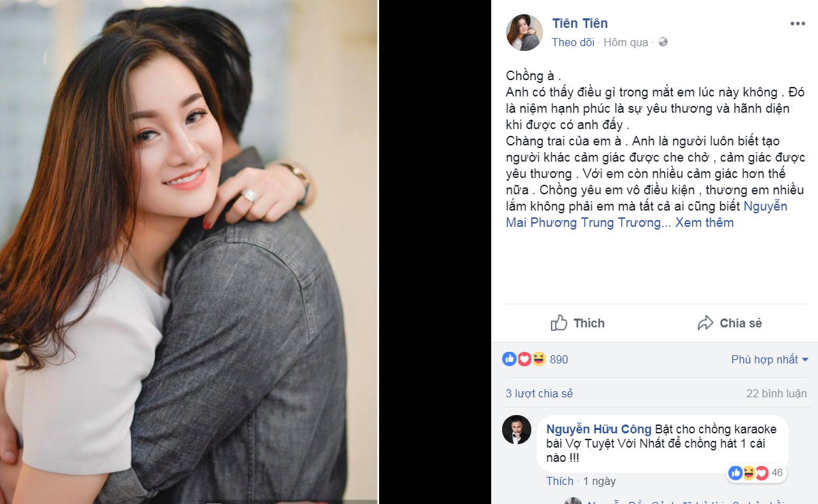Screen dimensions: 818x504
Task: Open Nguyễn Hữu Công's avatar
Action: 516,430
